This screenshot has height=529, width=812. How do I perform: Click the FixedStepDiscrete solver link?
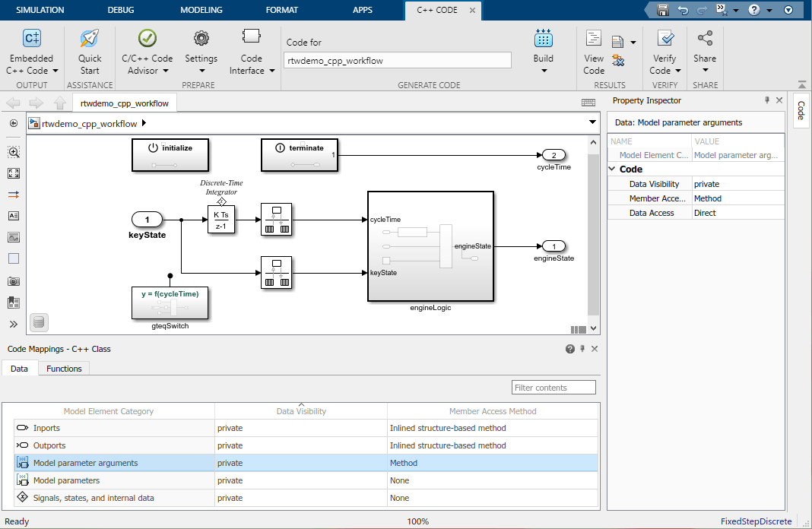(756, 521)
